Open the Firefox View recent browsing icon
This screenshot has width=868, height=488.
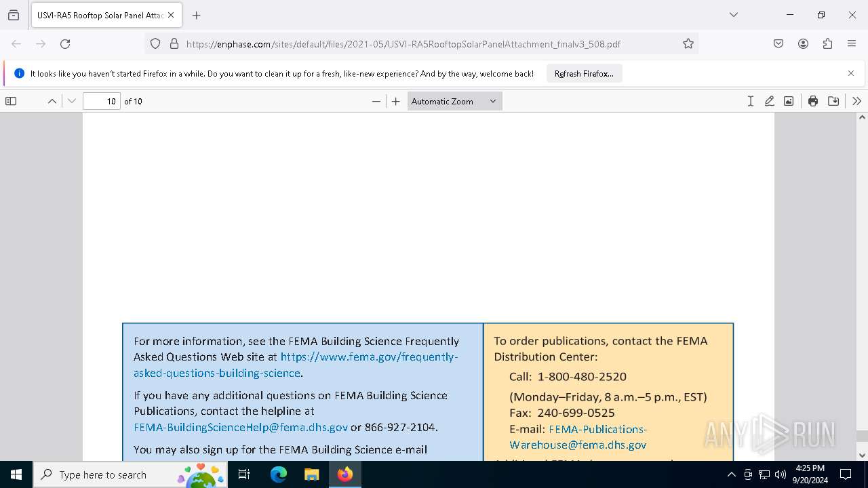(x=14, y=15)
